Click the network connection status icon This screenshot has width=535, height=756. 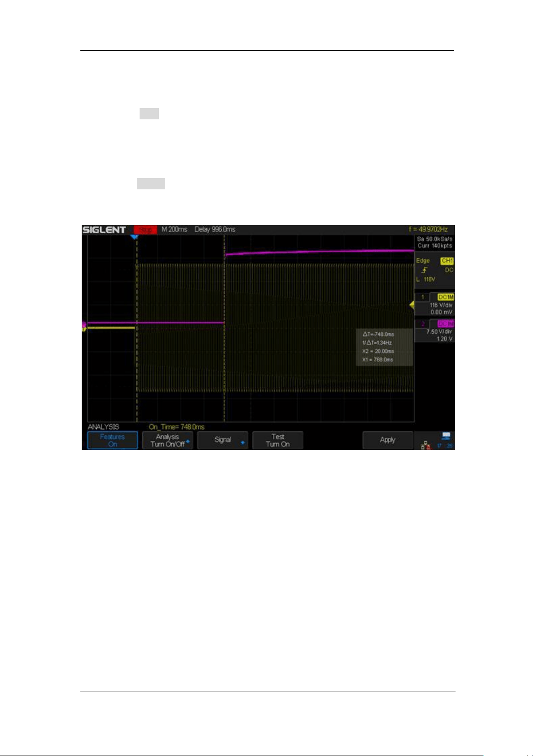(x=425, y=445)
